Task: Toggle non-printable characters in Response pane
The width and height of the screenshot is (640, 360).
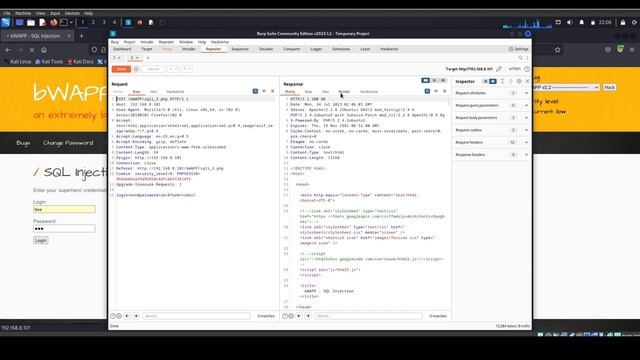Action: pos(436,91)
